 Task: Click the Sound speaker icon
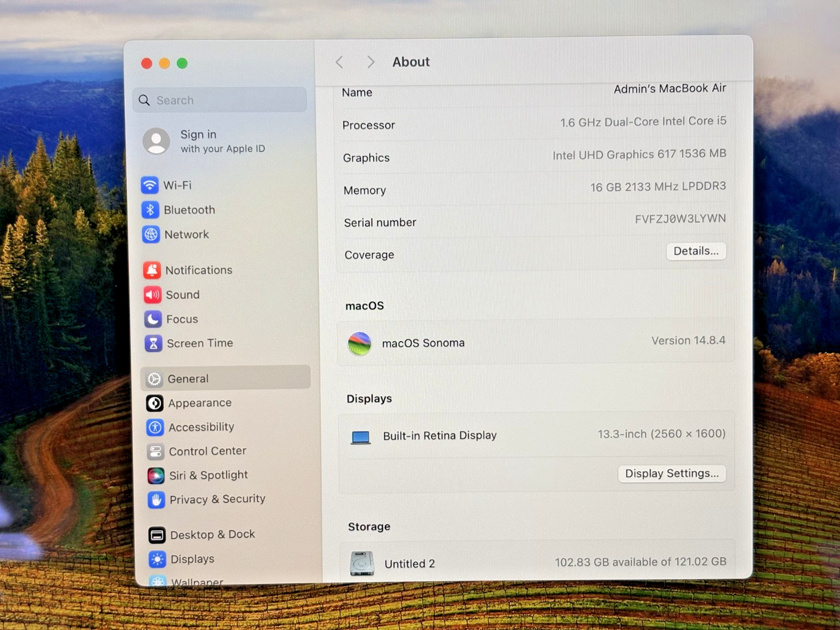152,295
